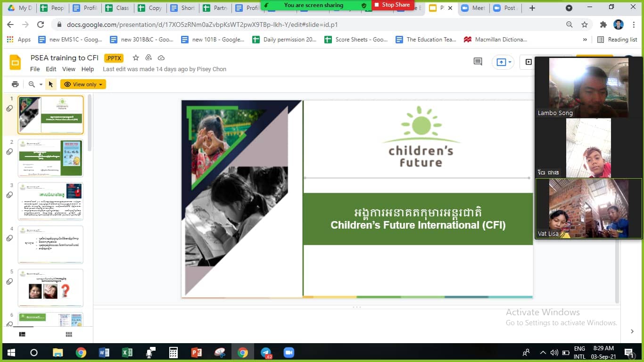Open the Reading list
The height and width of the screenshot is (362, 644).
[617, 40]
